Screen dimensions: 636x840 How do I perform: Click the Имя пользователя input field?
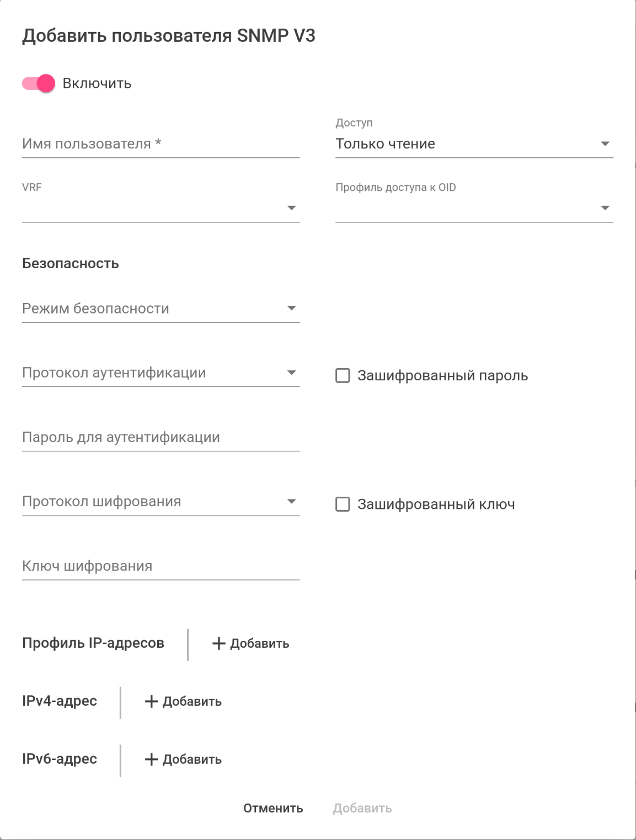(160, 144)
